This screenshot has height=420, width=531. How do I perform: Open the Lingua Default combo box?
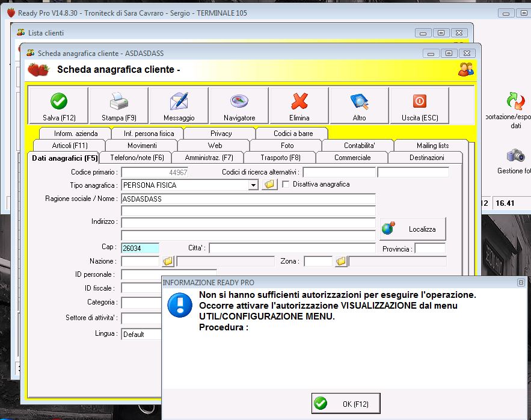[141, 334]
